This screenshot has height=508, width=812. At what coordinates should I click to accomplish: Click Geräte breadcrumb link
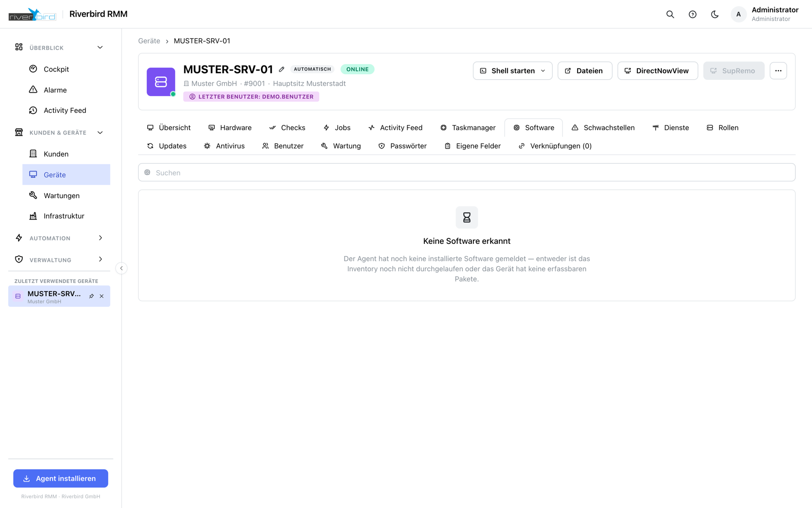point(149,41)
